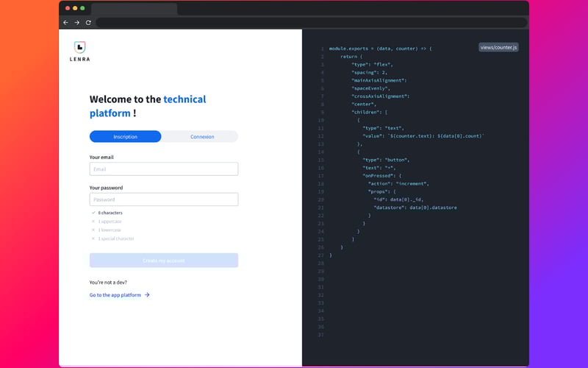Click the "spacing": 2 code line
The width and height of the screenshot is (588, 368).
coord(370,72)
